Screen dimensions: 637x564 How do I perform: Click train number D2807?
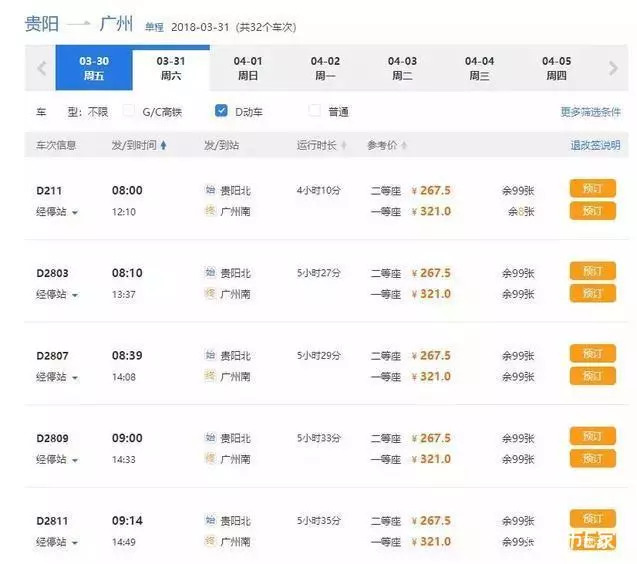[52, 356]
